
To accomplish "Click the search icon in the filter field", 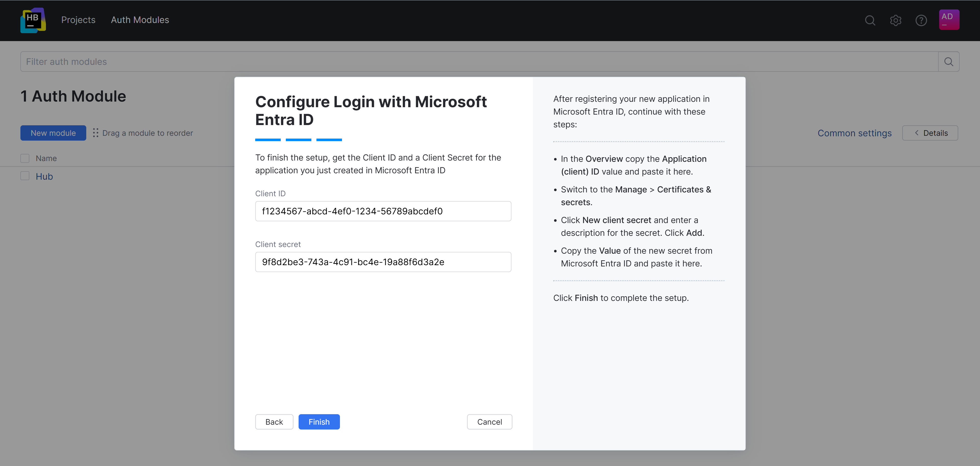I will coord(948,61).
